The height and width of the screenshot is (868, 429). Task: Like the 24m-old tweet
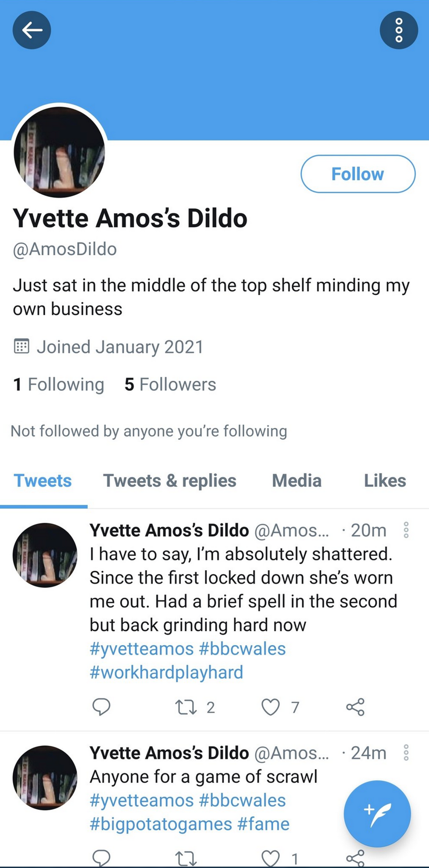click(x=271, y=858)
